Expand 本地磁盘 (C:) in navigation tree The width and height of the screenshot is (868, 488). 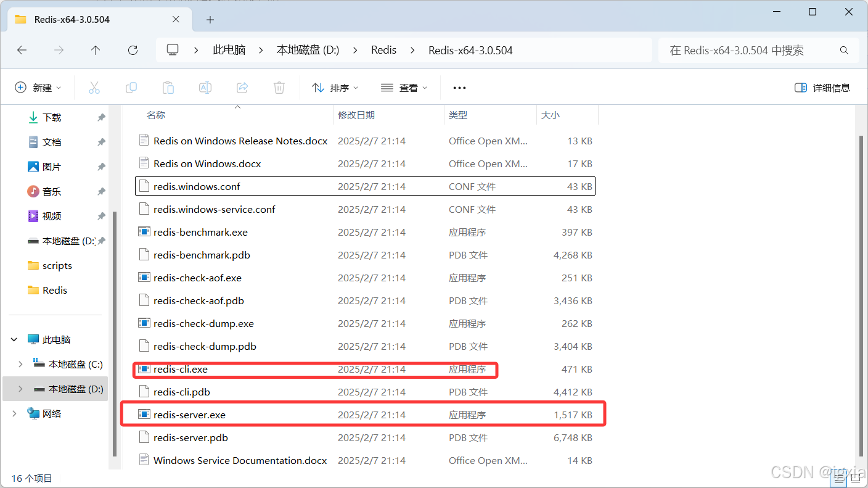coord(20,365)
